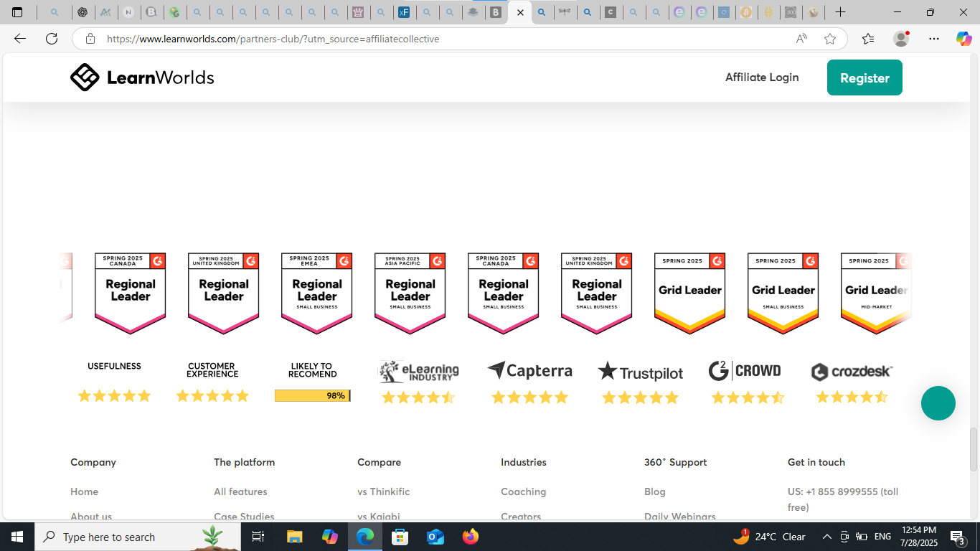
Task: Close the active LearnWorlds tab
Action: tap(520, 12)
